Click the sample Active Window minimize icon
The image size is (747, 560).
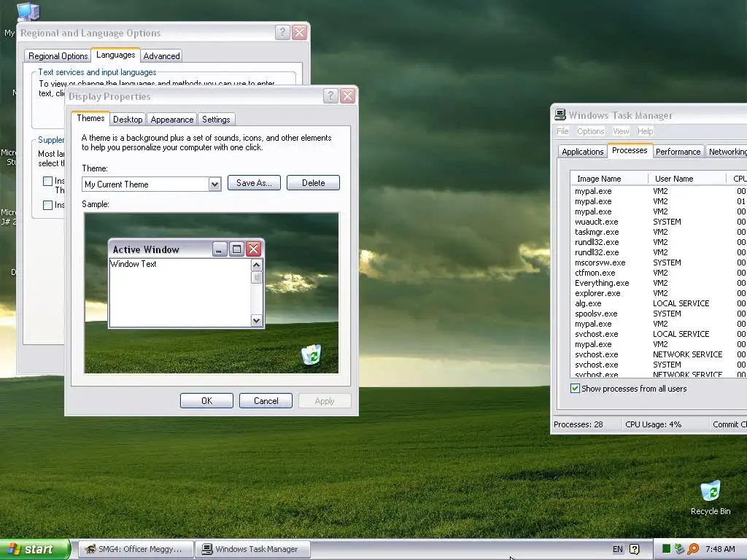click(x=219, y=249)
